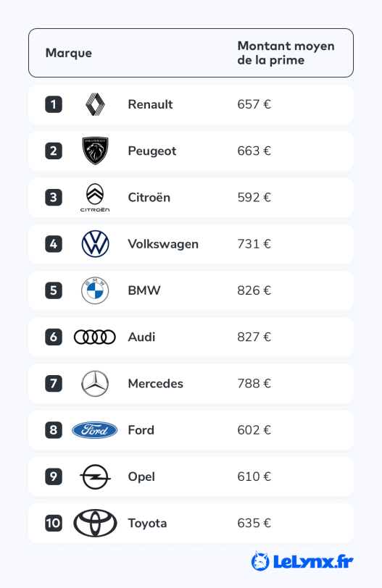Select the Opel lightning bolt logo
Viewport: 382px width, 588px height.
[95, 476]
